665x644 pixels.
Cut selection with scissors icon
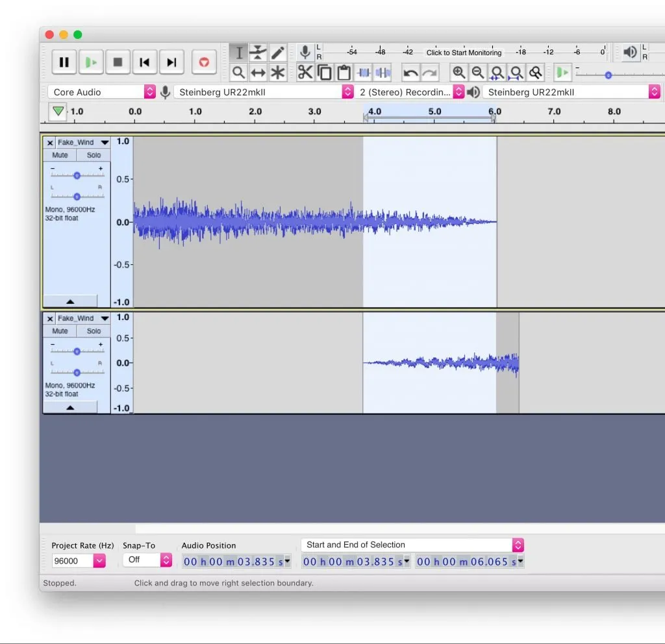305,73
